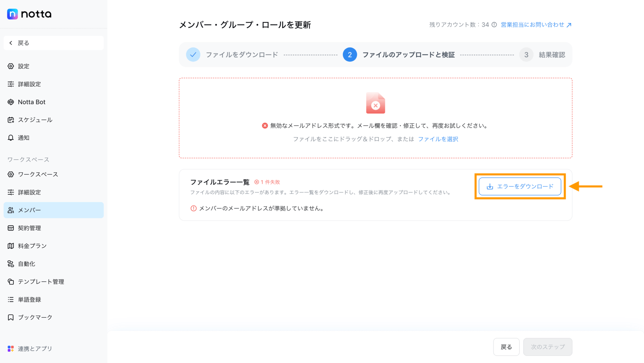The image size is (644, 363).
Task: Click the sliders icon beside the workspace 詳細設定
Action: coord(11,192)
